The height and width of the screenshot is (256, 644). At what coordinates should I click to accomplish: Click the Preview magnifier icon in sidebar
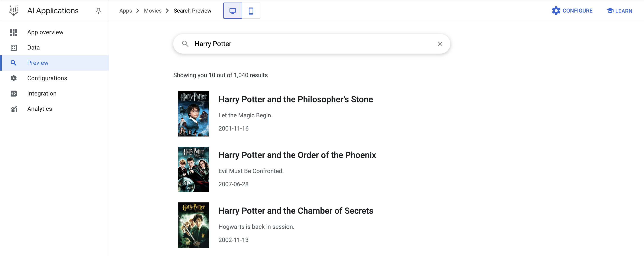tap(13, 63)
